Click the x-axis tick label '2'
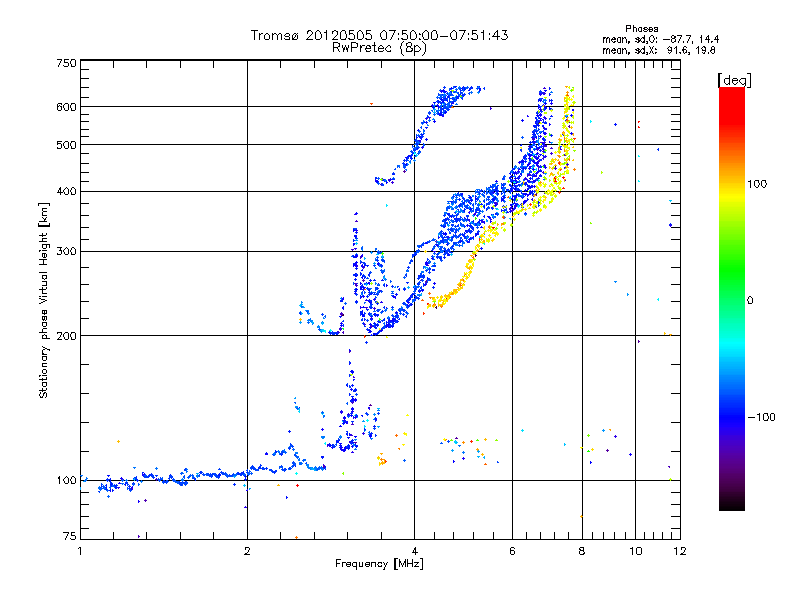Screen dimensions: 800x600 coord(247,551)
